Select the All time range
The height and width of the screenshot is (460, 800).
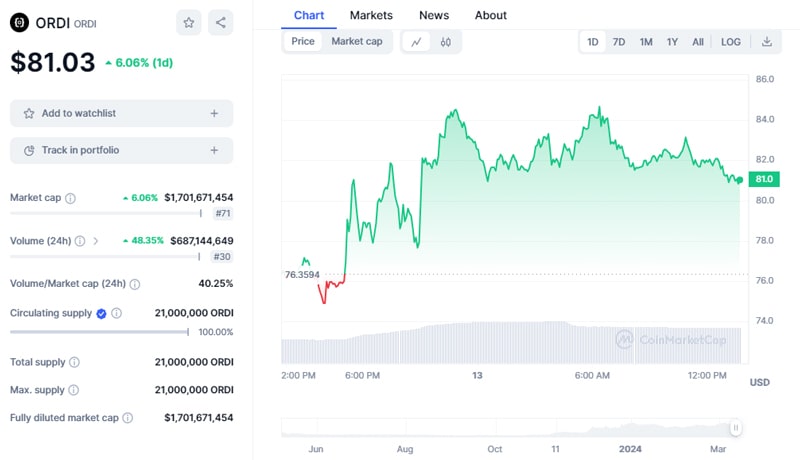pyautogui.click(x=698, y=42)
